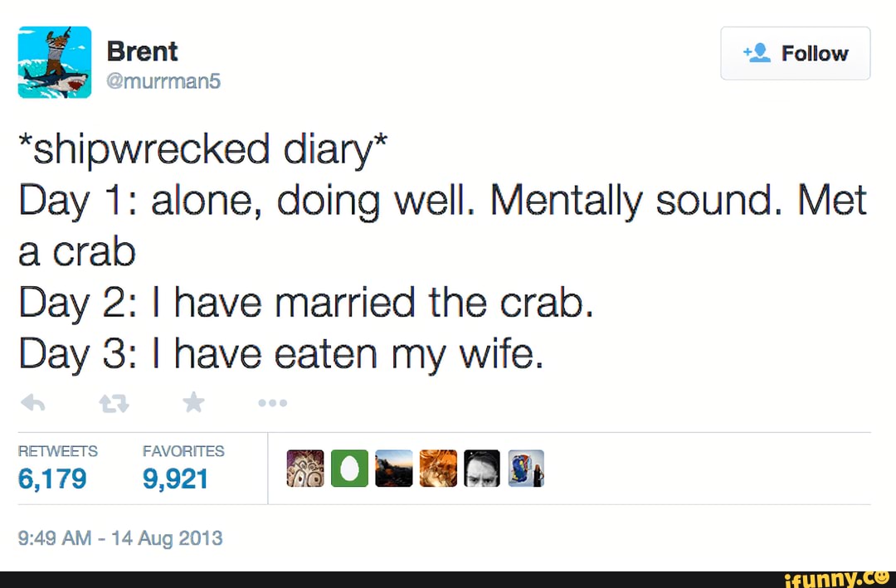Open the 9:49 AM - 14 Aug 2013 timestamp
The width and height of the screenshot is (896, 588).
120,538
